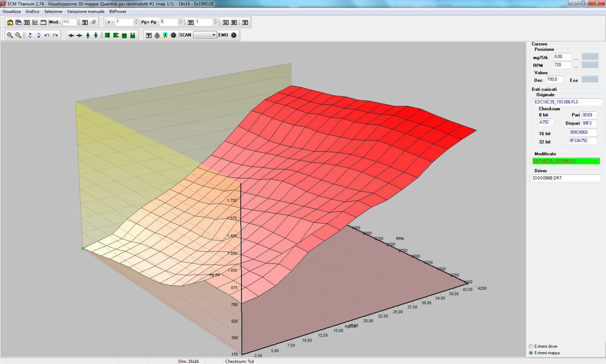
Task: Click the Dec value field showing 150,0
Action: click(x=555, y=80)
